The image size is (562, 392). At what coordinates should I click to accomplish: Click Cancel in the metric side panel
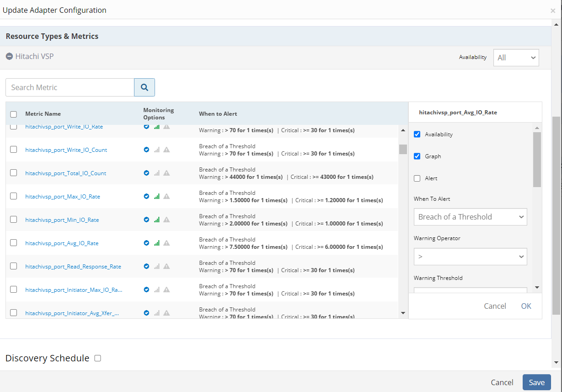[495, 306]
